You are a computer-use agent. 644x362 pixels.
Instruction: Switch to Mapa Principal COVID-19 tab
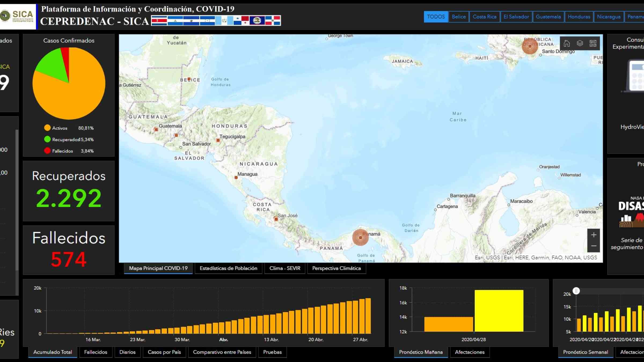coord(158,268)
